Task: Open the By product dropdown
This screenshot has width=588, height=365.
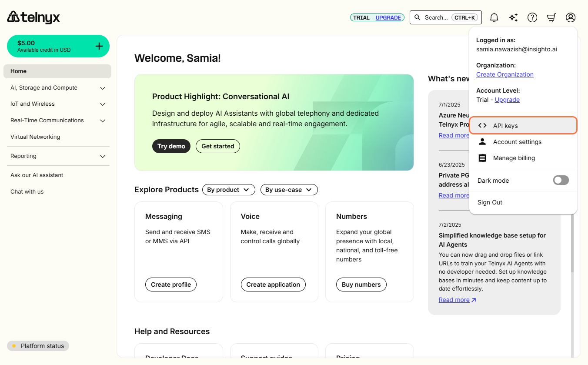Action: pyautogui.click(x=229, y=190)
